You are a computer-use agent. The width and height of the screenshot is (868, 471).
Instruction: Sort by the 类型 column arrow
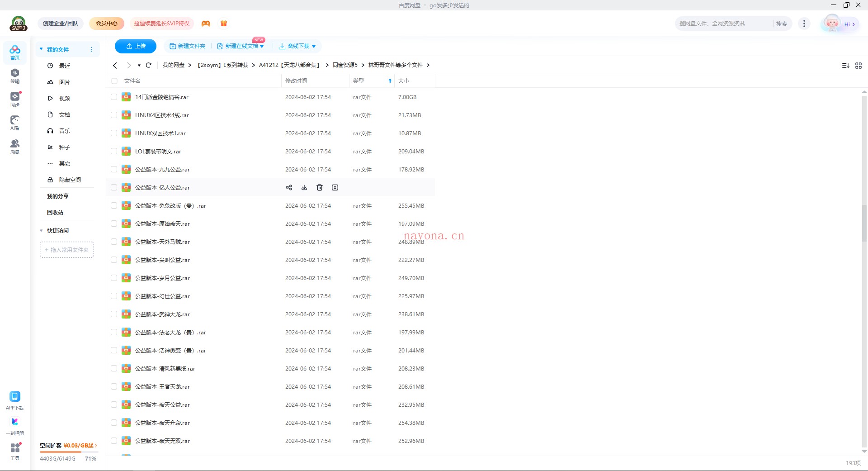click(x=390, y=81)
